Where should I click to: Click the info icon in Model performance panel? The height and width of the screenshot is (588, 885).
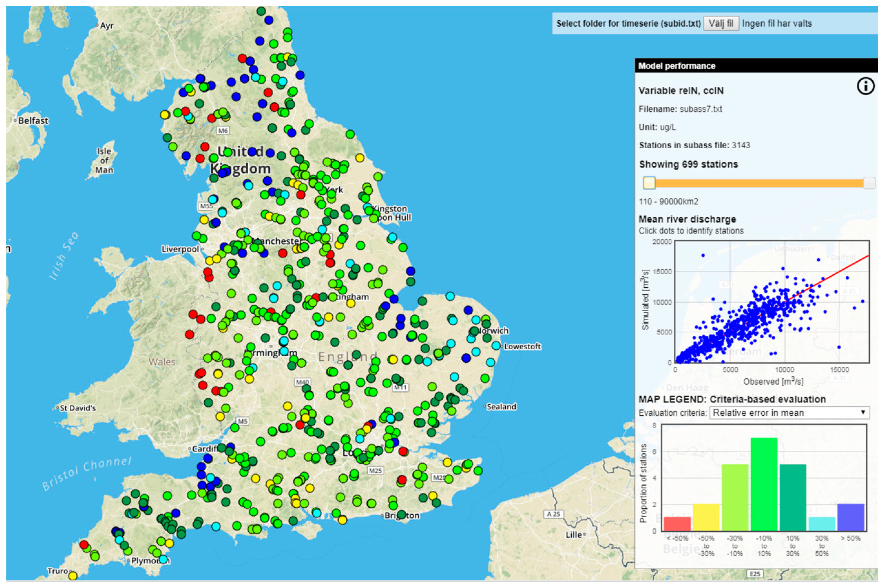865,86
